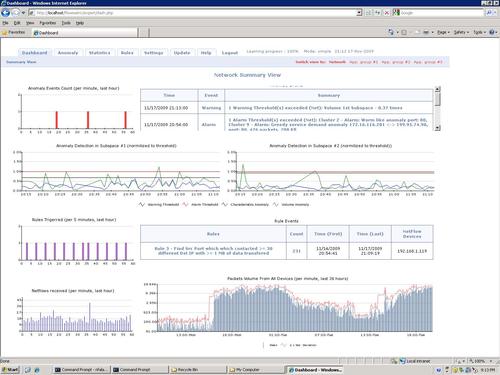Click the blue Help question-mark icon
Image resolution: width=500 pixels, height=375 pixels.
click(492, 32)
